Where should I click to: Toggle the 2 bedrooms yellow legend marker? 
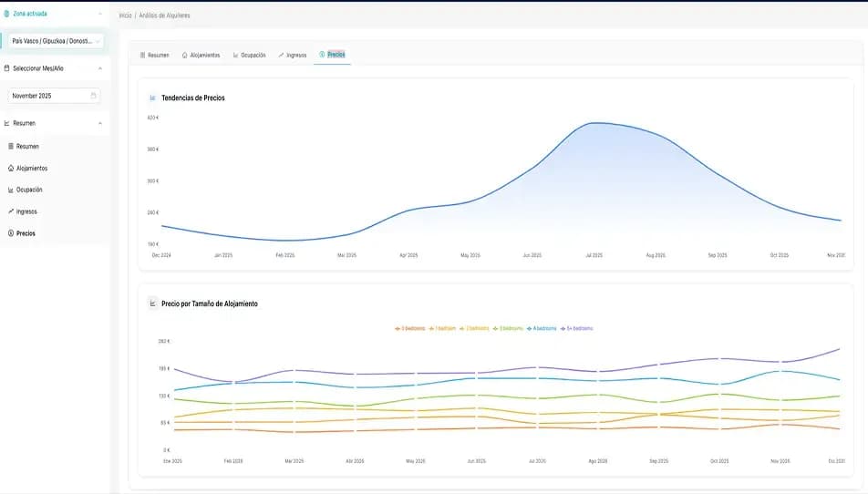462,328
